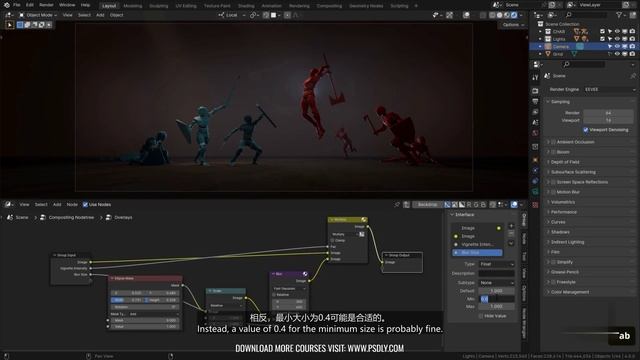Enable Ambient Occlusion checkbox

pos(553,142)
